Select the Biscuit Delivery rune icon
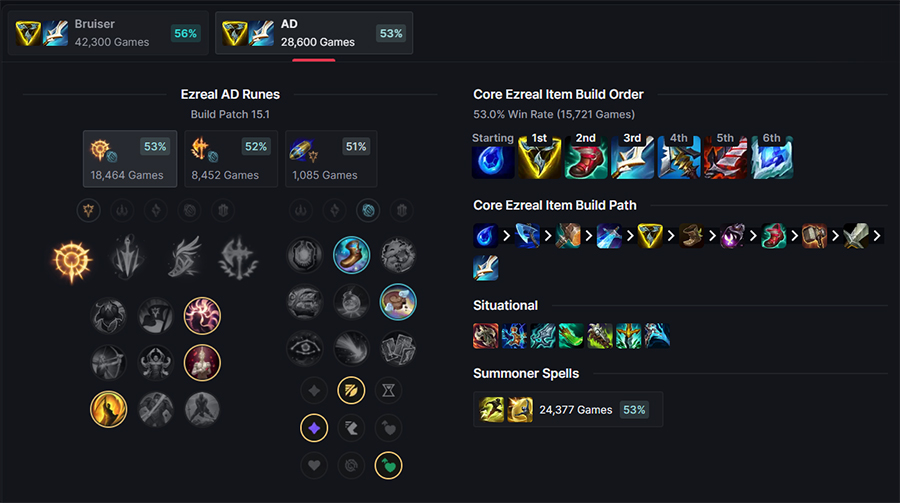This screenshot has width=900, height=503. click(x=398, y=302)
